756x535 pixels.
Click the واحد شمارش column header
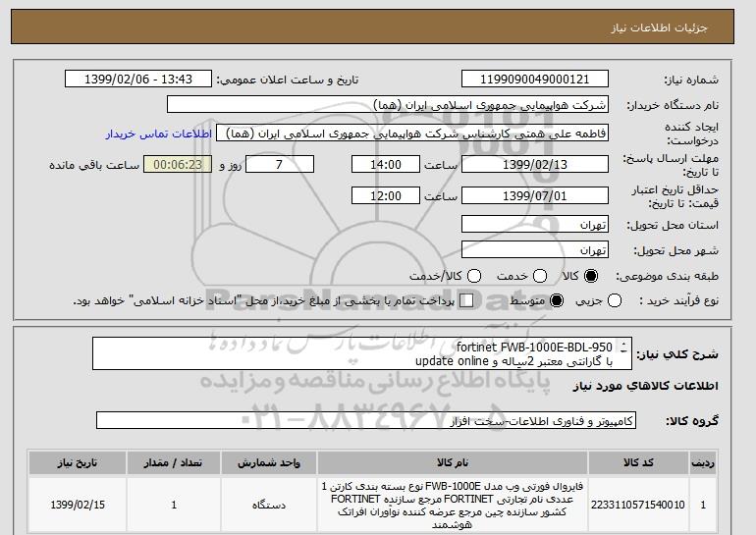pyautogui.click(x=269, y=462)
